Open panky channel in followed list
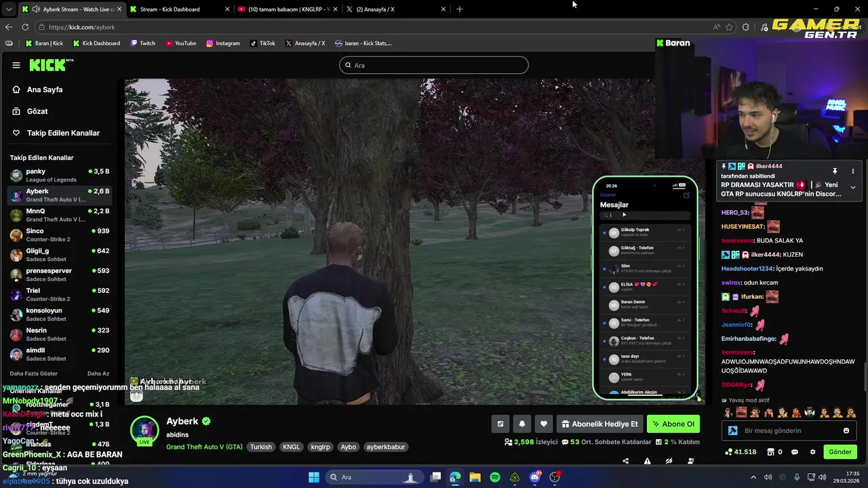This screenshot has width=868, height=488. (x=61, y=176)
